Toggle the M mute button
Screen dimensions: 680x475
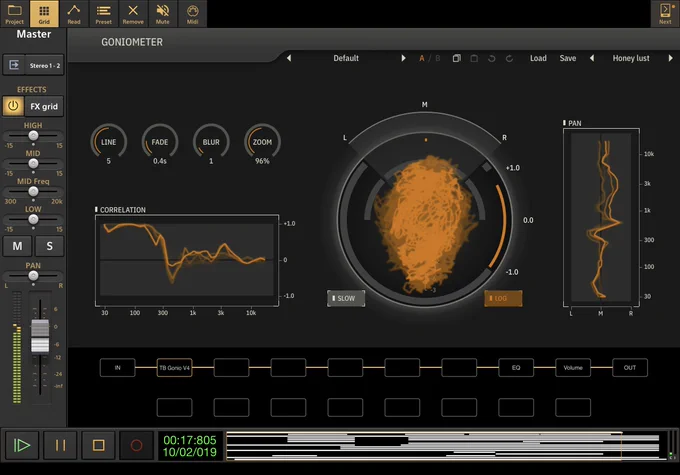point(17,246)
